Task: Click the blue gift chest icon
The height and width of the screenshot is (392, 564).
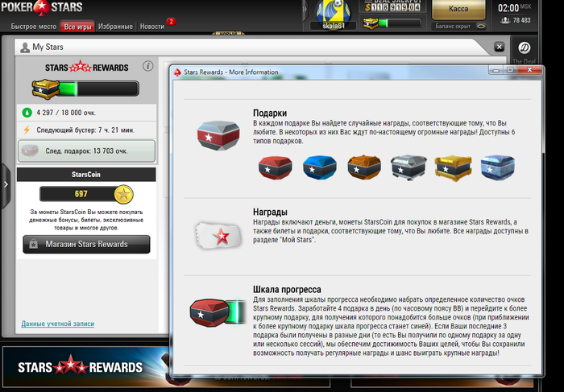Action: (x=320, y=167)
